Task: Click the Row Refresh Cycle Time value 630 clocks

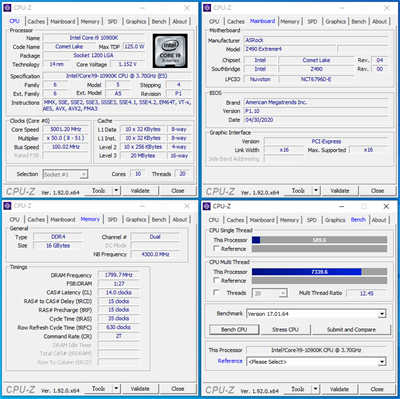Action: tap(119, 327)
